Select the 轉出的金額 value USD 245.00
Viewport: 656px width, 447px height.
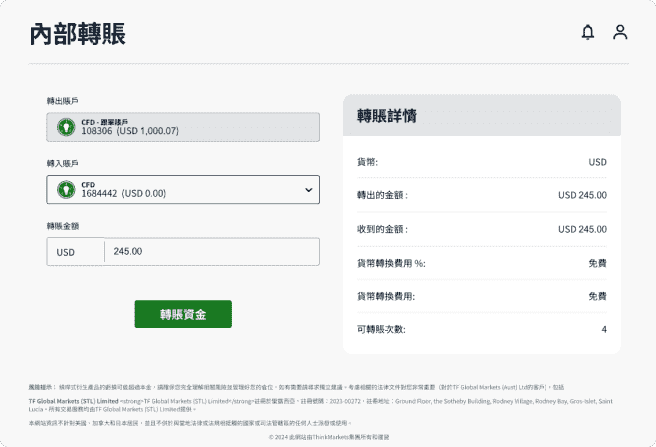click(582, 196)
